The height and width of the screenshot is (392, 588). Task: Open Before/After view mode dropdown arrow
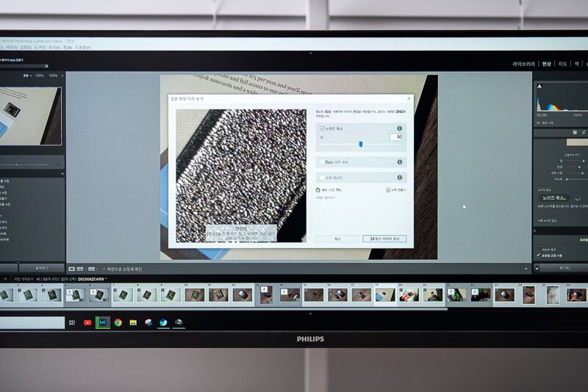(97, 269)
